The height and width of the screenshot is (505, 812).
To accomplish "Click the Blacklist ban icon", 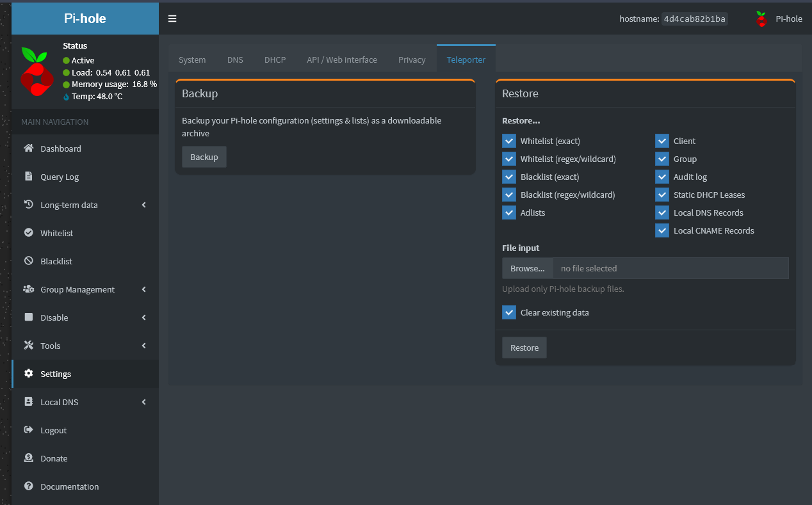I will coord(28,261).
